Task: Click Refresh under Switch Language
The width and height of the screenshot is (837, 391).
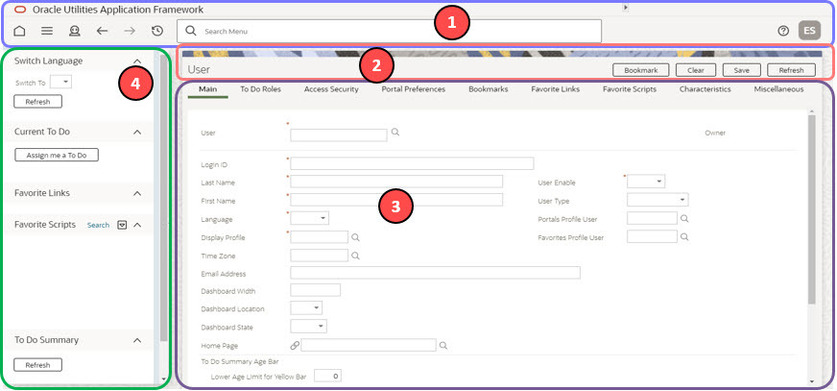Action: click(38, 101)
